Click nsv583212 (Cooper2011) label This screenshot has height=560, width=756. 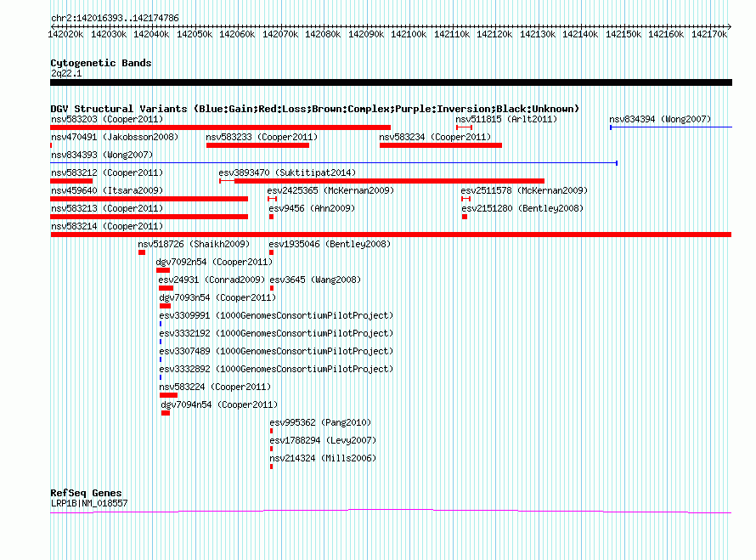107,173
